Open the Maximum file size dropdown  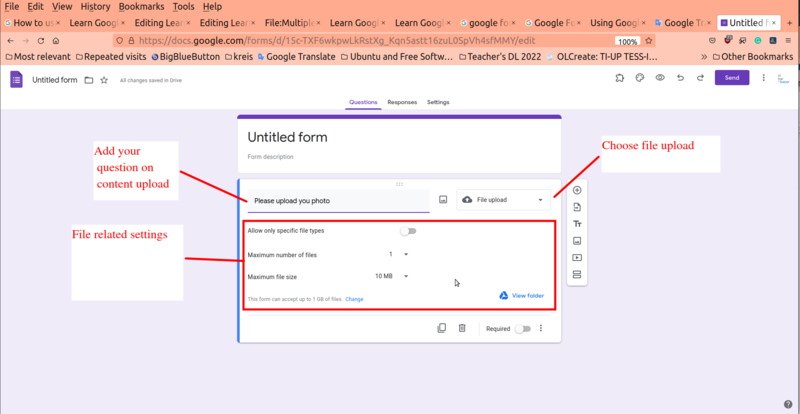tap(392, 276)
